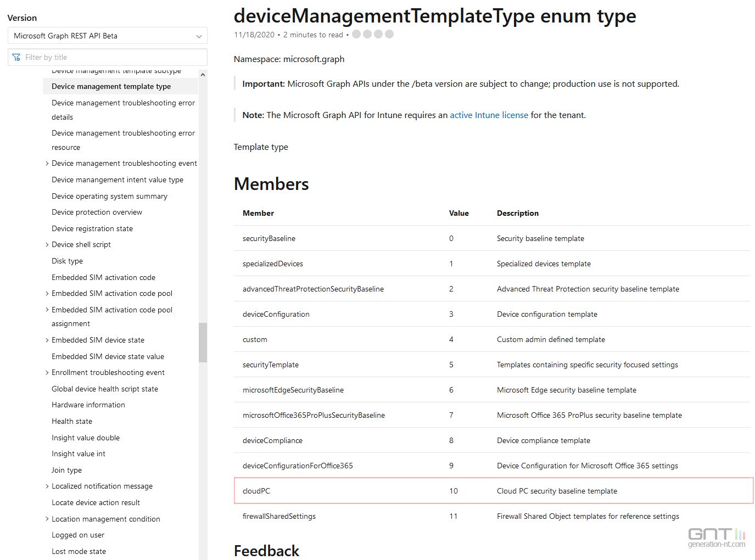Viewport: 755px width, 560px height.
Task: Open Locate device action result
Action: [x=96, y=502]
